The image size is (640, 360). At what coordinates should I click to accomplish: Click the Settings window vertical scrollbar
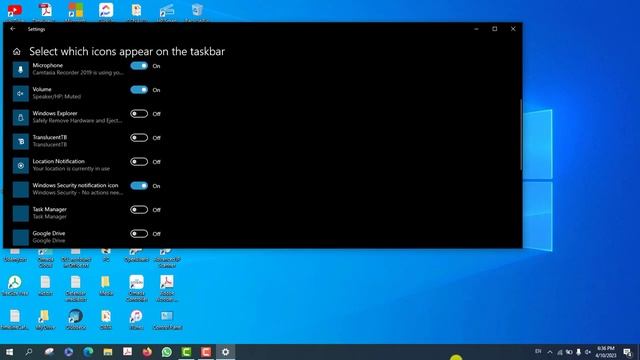[x=521, y=135]
